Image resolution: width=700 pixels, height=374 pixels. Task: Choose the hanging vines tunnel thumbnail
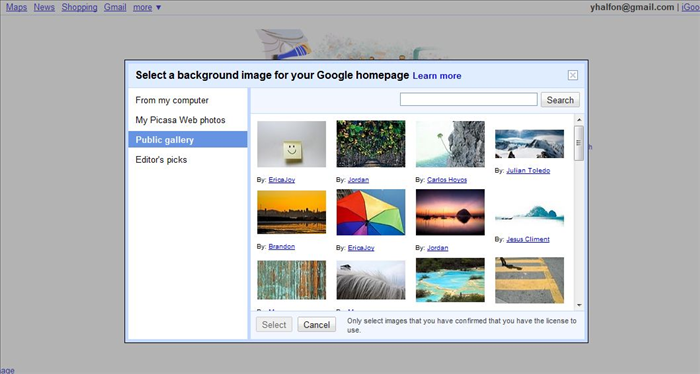[371, 144]
